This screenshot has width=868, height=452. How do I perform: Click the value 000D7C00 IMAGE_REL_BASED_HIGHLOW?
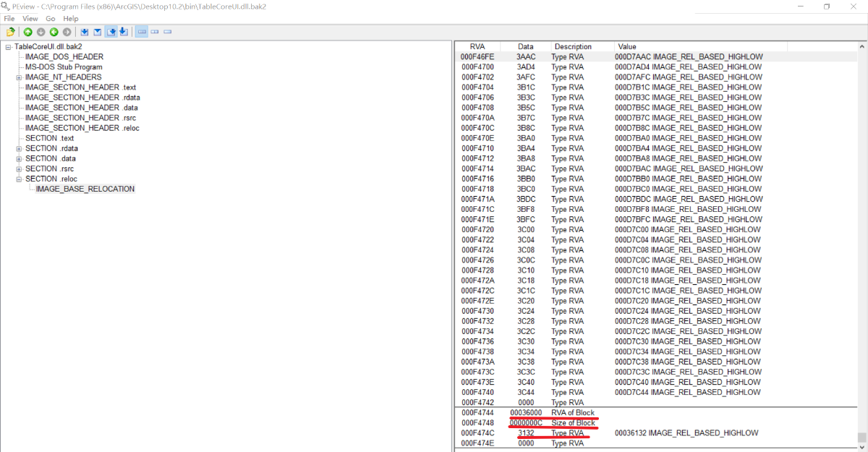pos(688,229)
